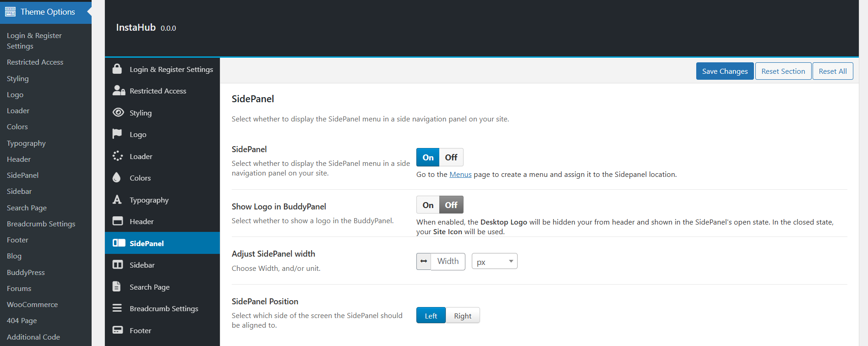The width and height of the screenshot is (868, 346).
Task: Set SidePanel Position to Right
Action: click(463, 316)
